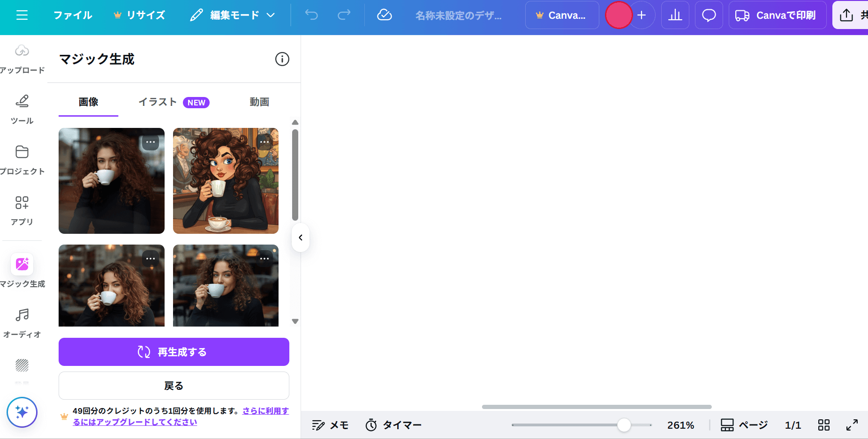This screenshot has height=439, width=868.
Task: Open the プロジェクト panel
Action: (22, 159)
